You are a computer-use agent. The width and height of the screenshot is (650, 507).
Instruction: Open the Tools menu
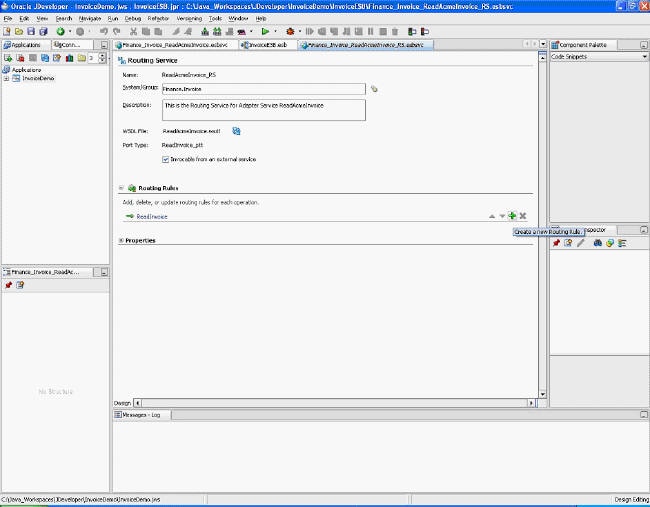click(215, 19)
